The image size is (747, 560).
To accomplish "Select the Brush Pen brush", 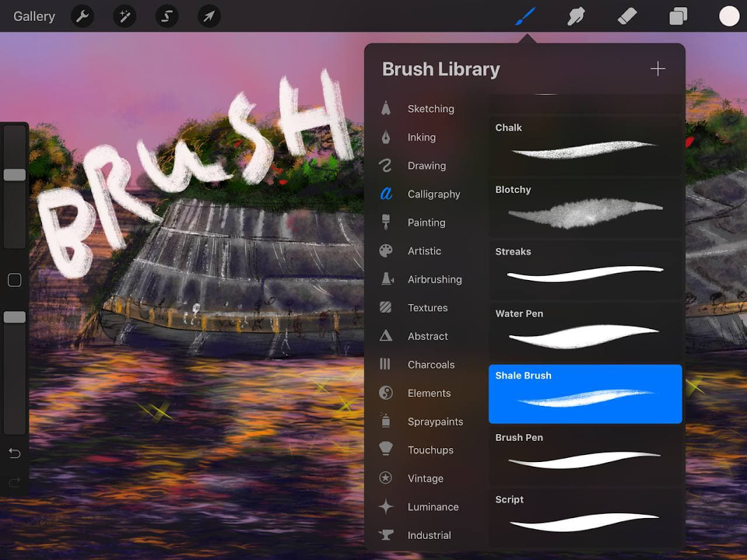I will [x=585, y=456].
